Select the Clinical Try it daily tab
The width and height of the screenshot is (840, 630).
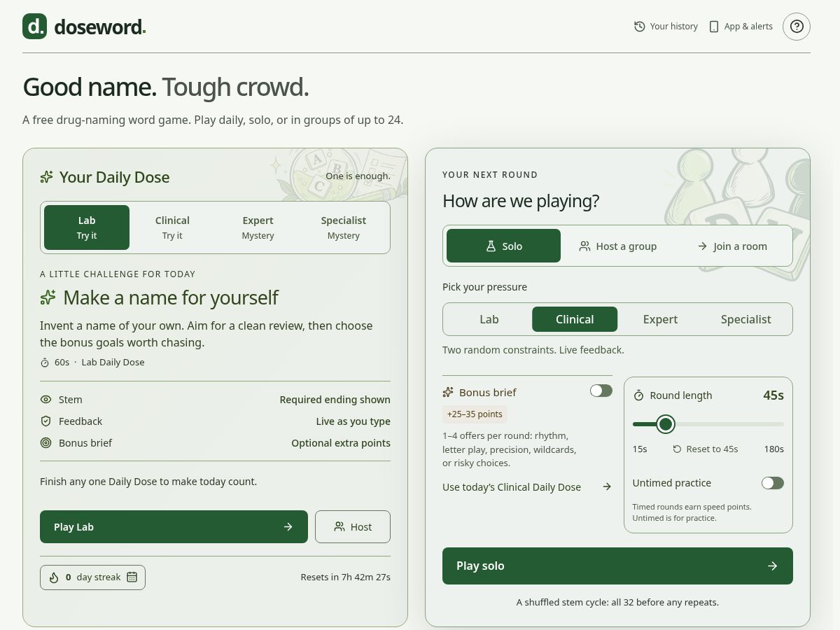(x=172, y=227)
